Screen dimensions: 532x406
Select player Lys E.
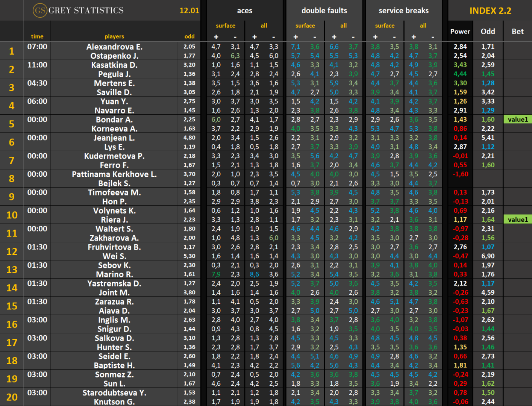pyautogui.click(x=114, y=147)
